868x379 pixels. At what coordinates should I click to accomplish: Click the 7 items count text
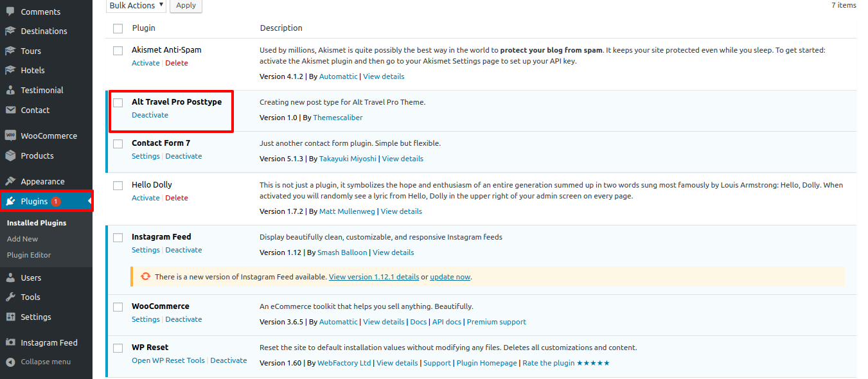[x=844, y=5]
